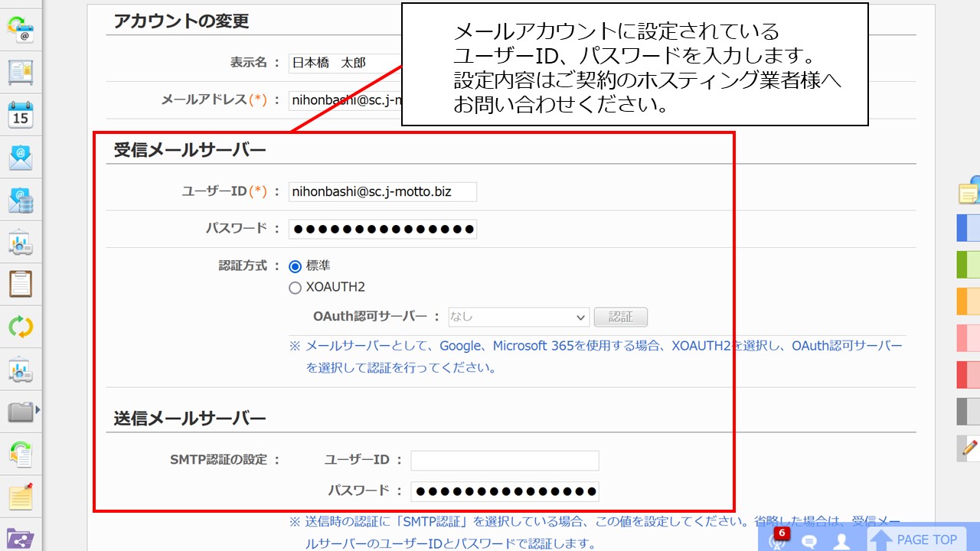Click the 認証 button

621,317
